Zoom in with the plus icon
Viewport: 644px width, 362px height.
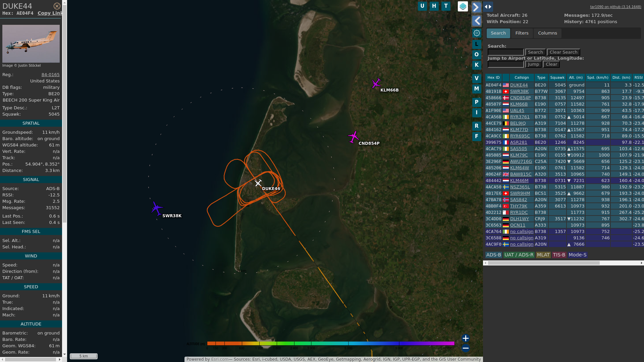click(465, 338)
